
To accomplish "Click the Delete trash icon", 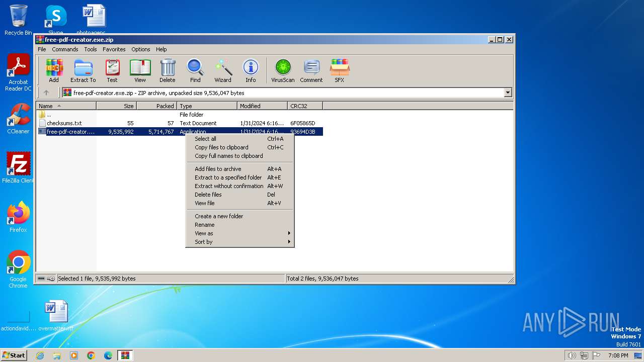I will (x=168, y=70).
